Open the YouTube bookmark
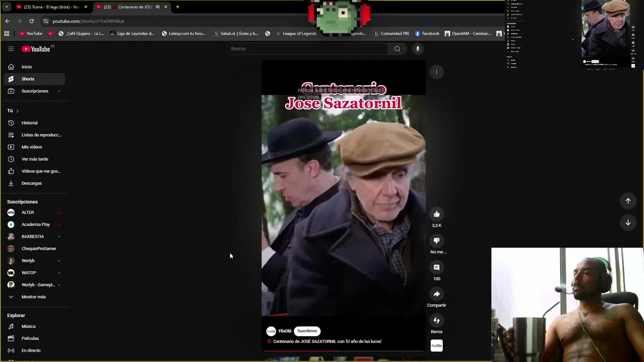Screen dimensions: 644x362 31,34
